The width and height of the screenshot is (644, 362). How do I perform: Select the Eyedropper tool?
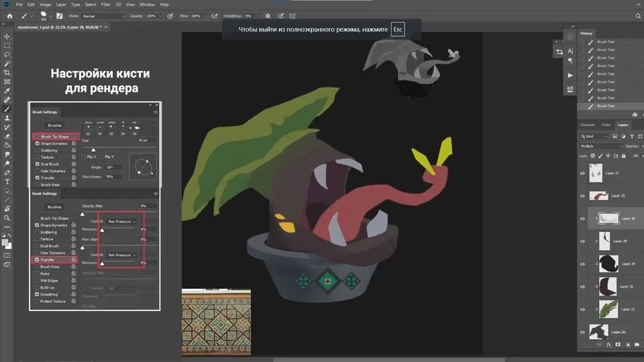point(7,91)
